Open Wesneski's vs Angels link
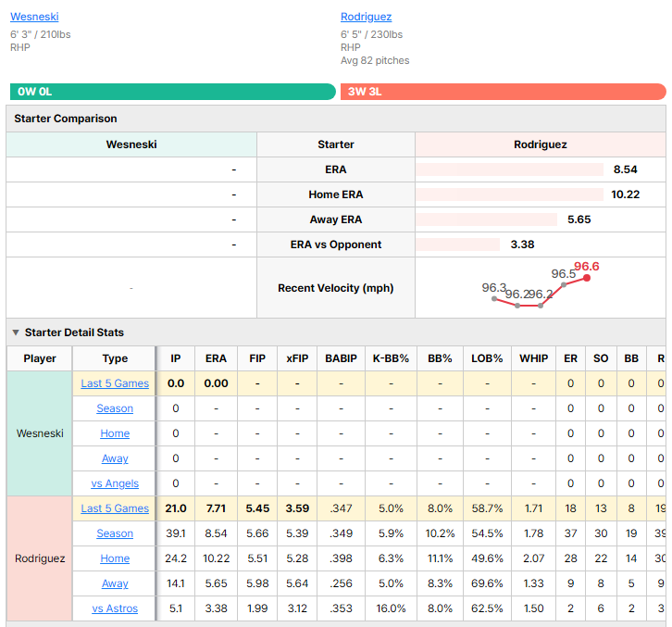Screen dimensions: 672x627 [115, 483]
